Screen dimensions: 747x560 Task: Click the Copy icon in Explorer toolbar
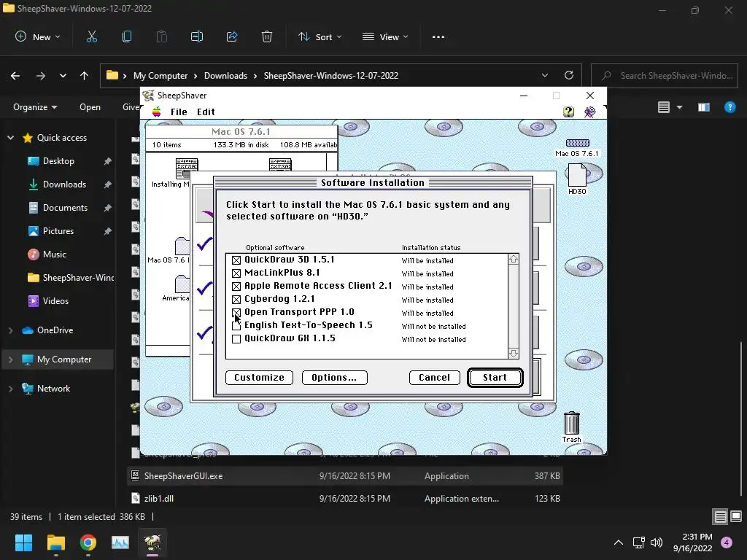(127, 36)
